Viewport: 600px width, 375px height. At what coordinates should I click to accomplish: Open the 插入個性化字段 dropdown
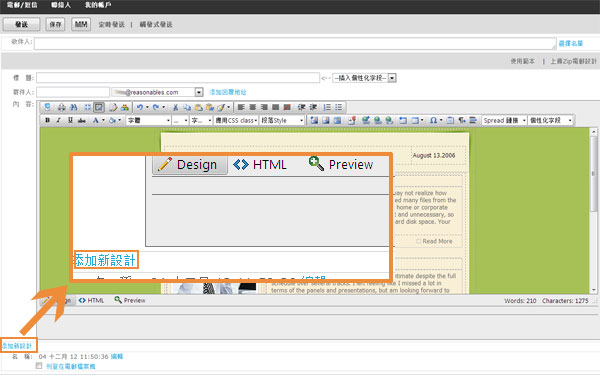tap(364, 78)
